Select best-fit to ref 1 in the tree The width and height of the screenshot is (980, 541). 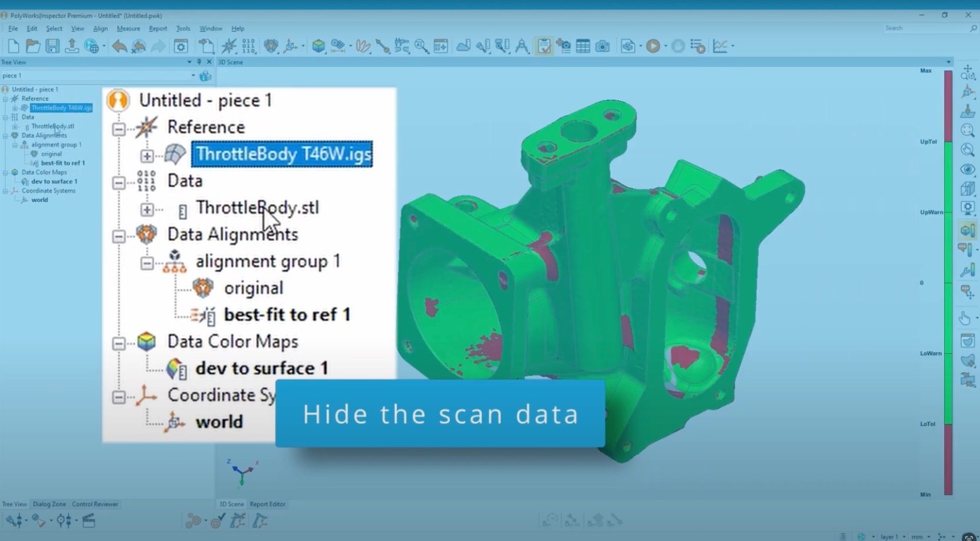point(287,315)
